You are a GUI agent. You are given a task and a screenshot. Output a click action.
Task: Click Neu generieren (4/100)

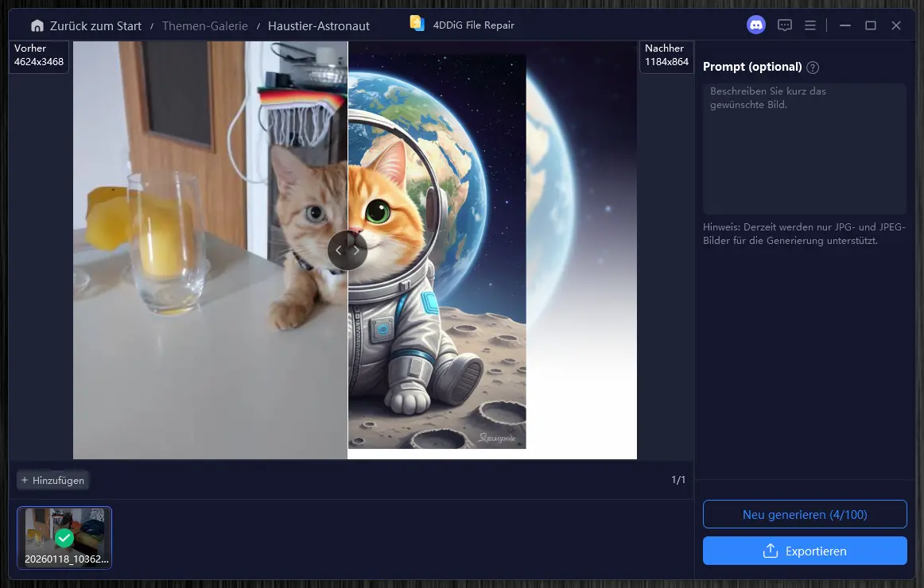click(805, 514)
